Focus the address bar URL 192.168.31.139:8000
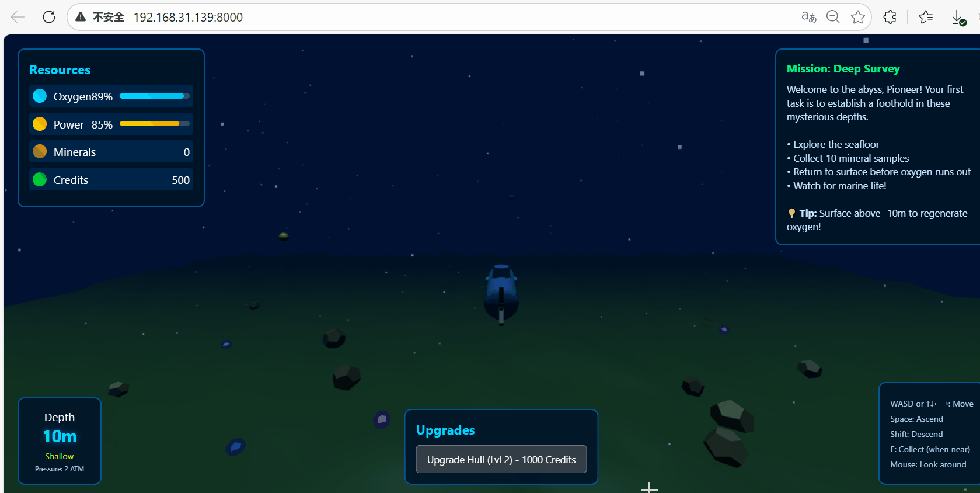The height and width of the screenshot is (493, 980). [188, 18]
